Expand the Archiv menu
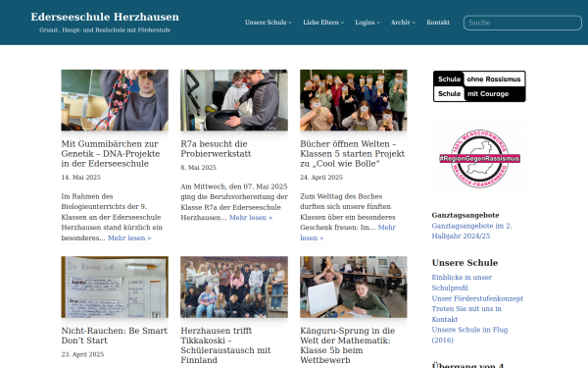588x368 pixels. click(x=403, y=23)
